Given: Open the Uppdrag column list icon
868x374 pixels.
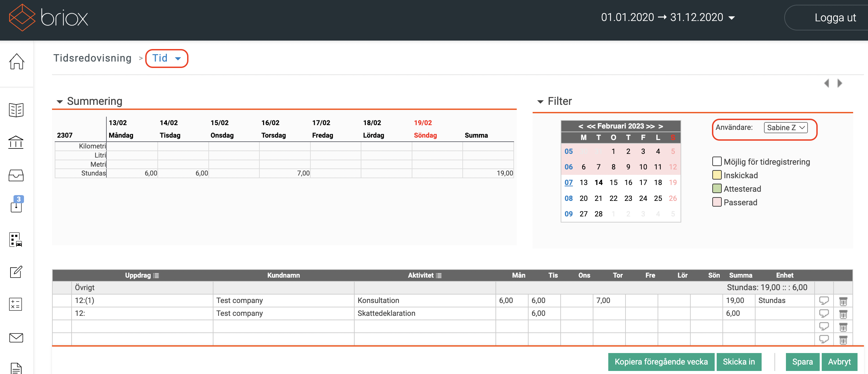Looking at the screenshot, I should [x=156, y=276].
